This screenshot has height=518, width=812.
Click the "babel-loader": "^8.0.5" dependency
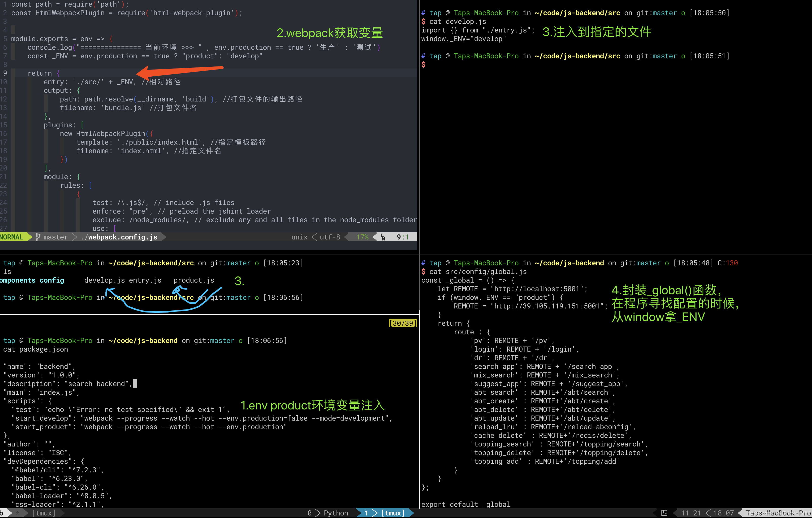click(62, 496)
